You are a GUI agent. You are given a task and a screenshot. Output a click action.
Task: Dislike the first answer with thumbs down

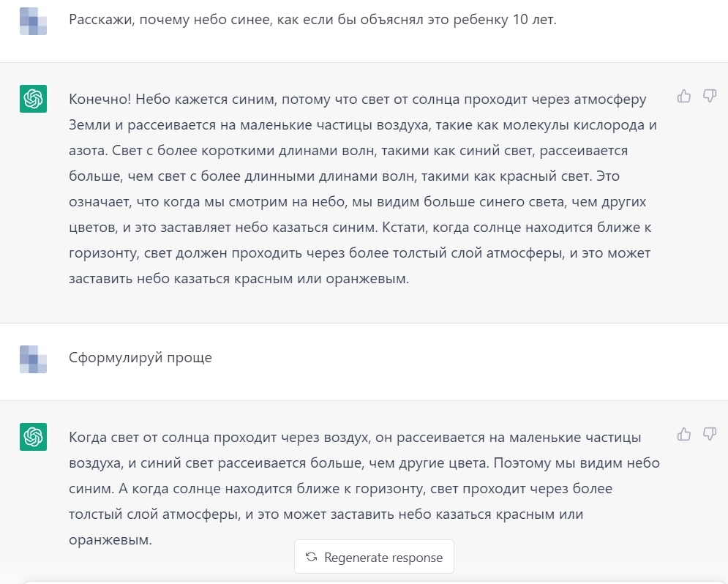[709, 96]
